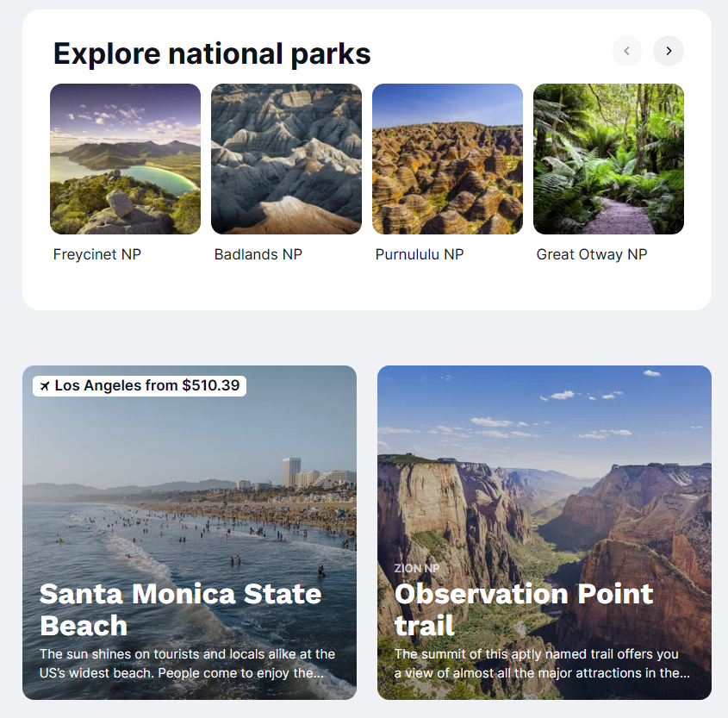Click the ZION NP tag
Screen dimensions: 728x718
point(416,569)
